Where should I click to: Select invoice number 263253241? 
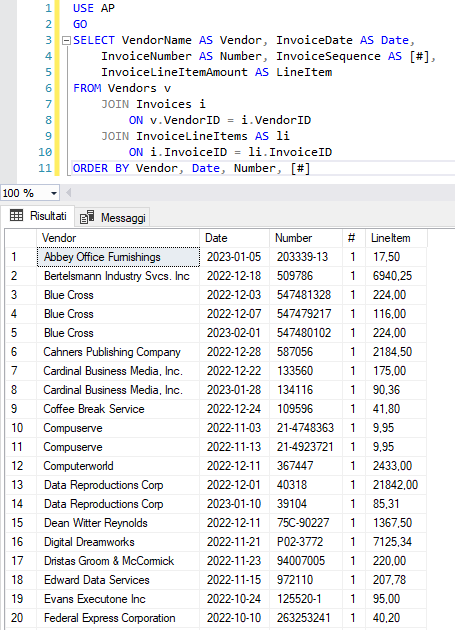[305, 618]
